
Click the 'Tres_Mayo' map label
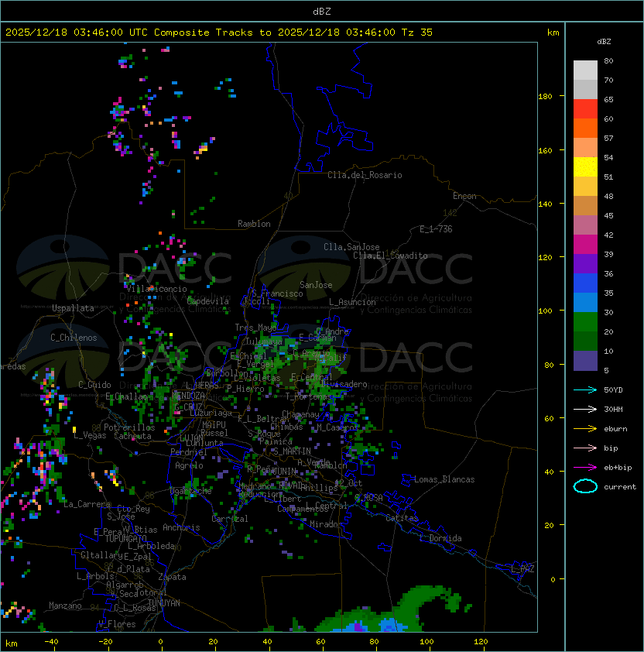coord(255,328)
